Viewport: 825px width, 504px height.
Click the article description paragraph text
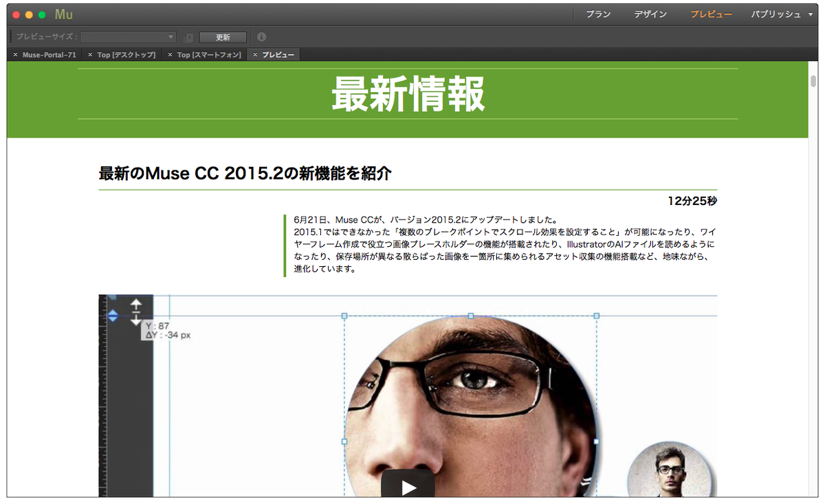coord(504,245)
